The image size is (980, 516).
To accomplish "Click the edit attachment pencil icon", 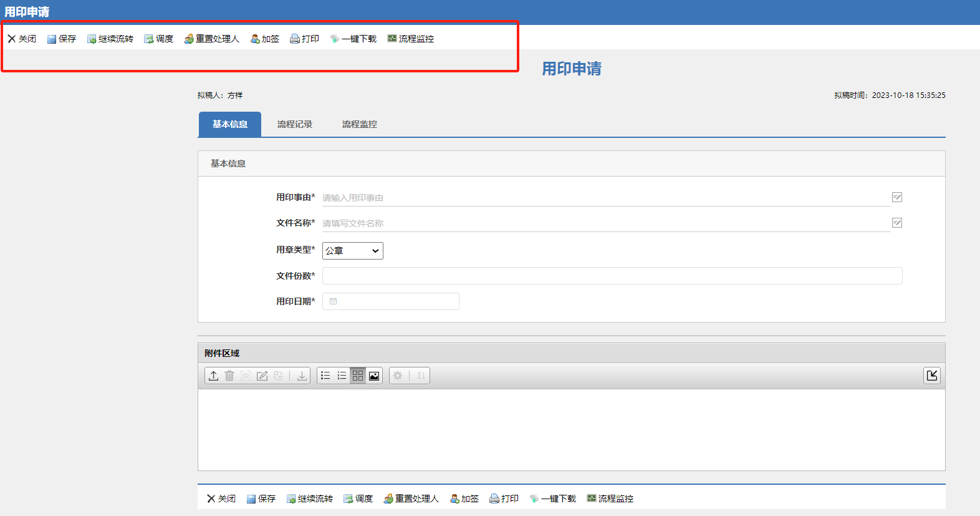I will pos(262,376).
